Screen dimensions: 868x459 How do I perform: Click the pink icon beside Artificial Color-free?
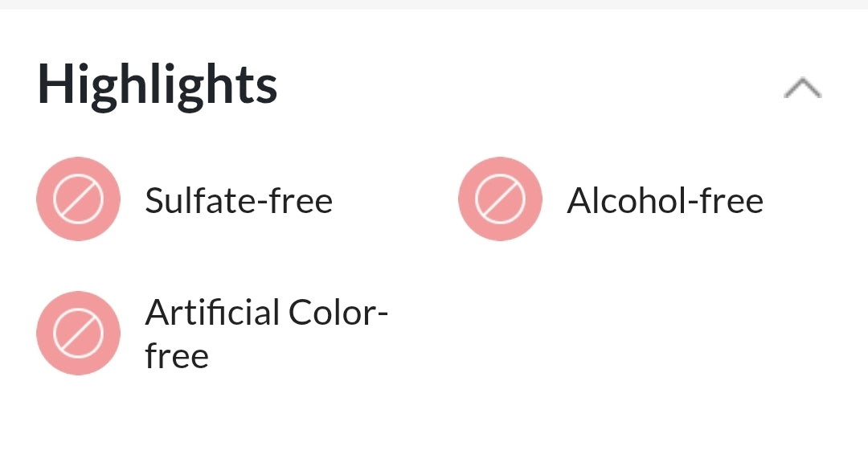click(x=78, y=334)
